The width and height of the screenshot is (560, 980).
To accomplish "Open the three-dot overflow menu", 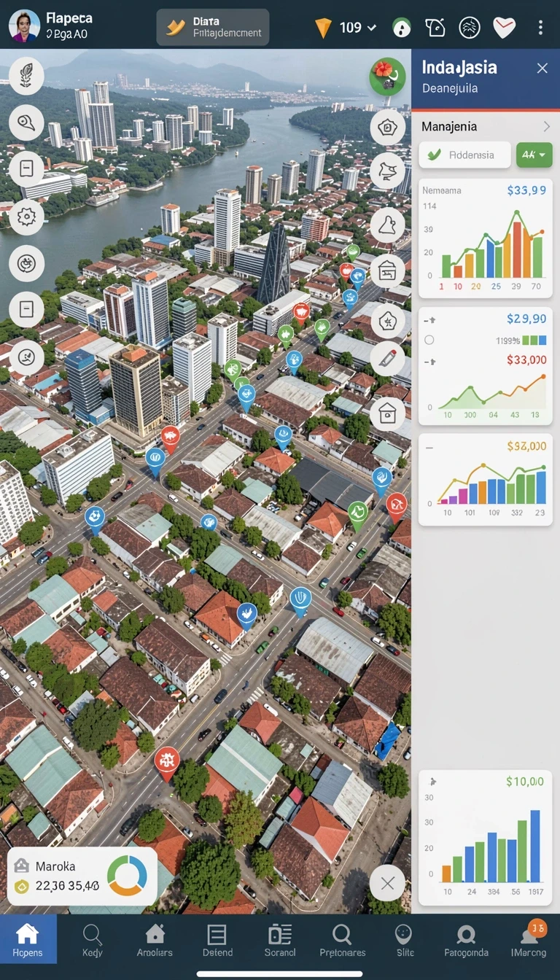I will (x=540, y=28).
